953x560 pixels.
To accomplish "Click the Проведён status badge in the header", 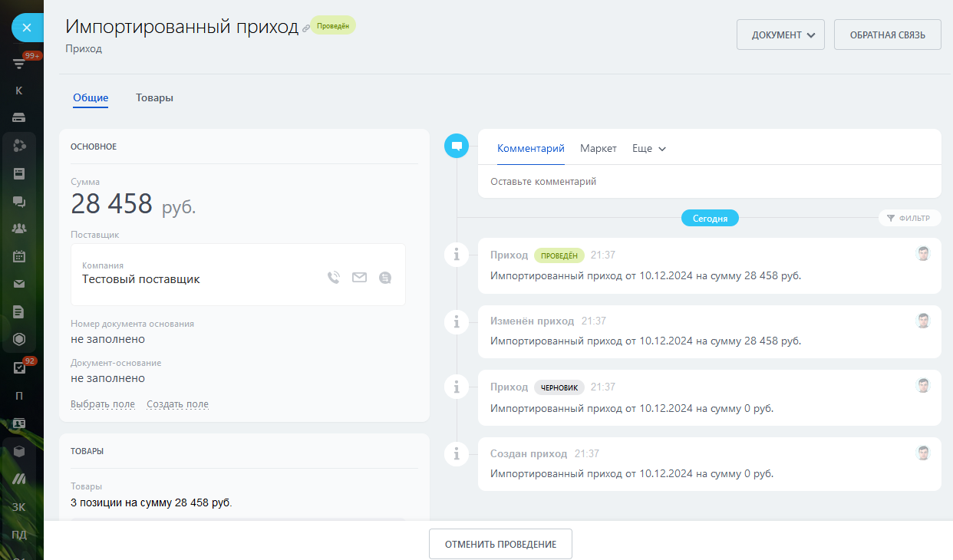I will (333, 25).
